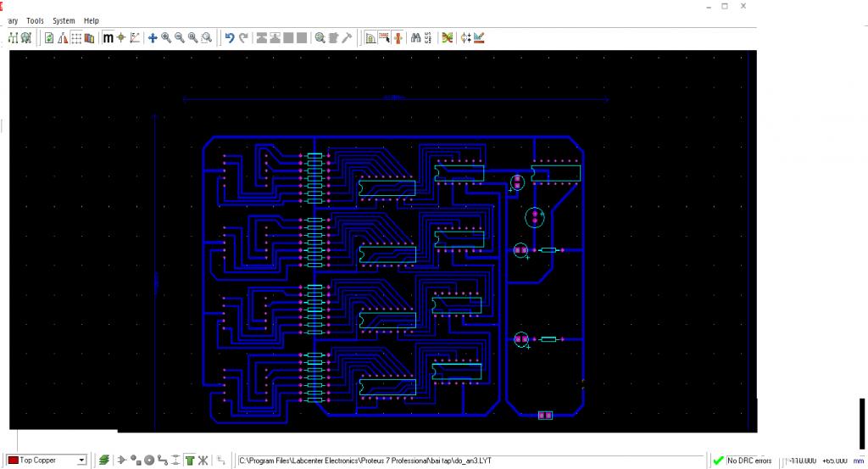Open the Top Copper layer dropdown
868x469 pixels.
(81, 461)
